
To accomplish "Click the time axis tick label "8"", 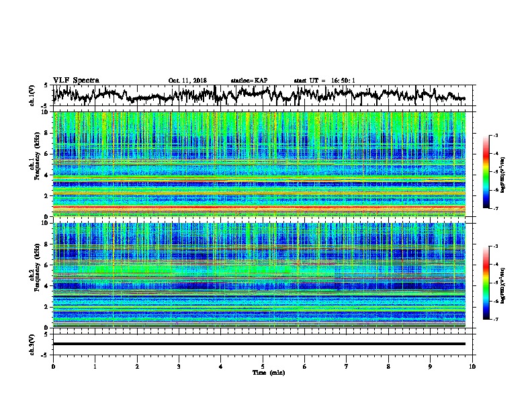I will (388, 367).
